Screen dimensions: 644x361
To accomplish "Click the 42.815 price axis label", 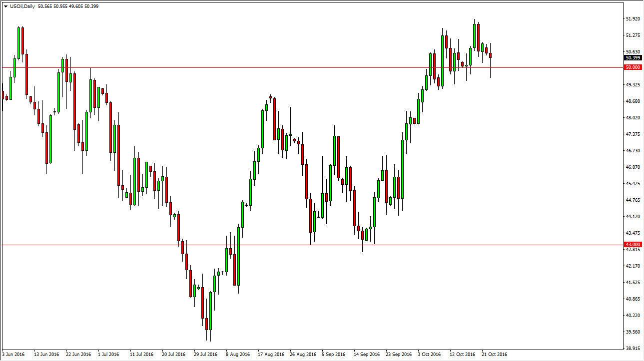I will (x=632, y=250).
